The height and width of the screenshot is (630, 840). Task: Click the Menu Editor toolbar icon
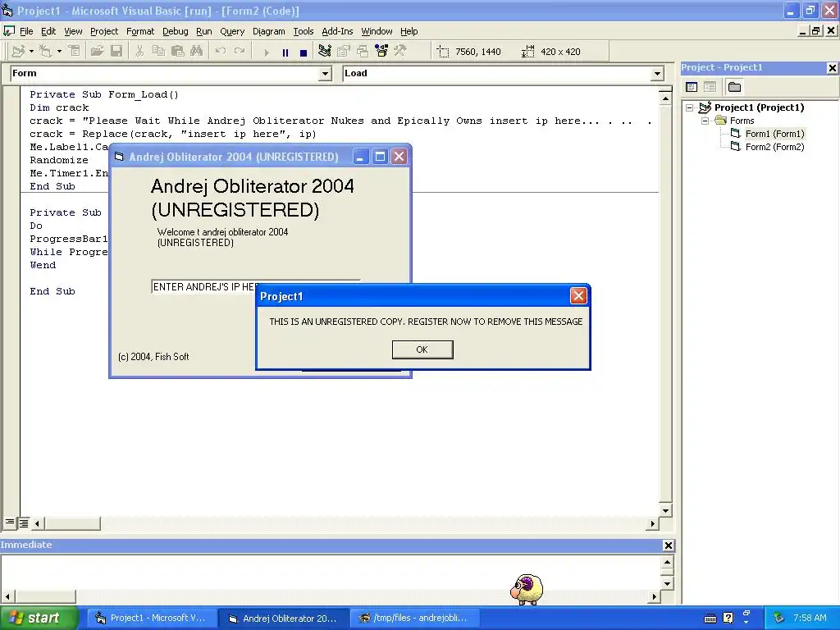(x=74, y=52)
